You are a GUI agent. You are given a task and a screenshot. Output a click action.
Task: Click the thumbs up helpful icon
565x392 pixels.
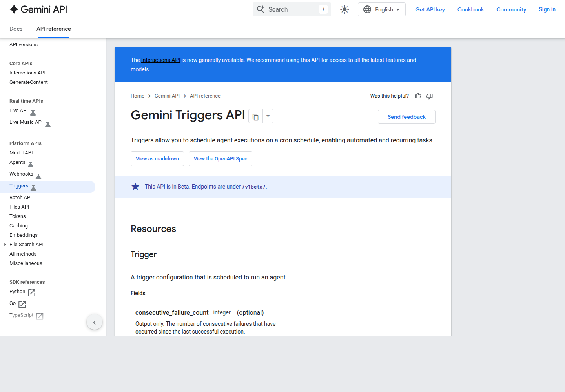tap(418, 96)
